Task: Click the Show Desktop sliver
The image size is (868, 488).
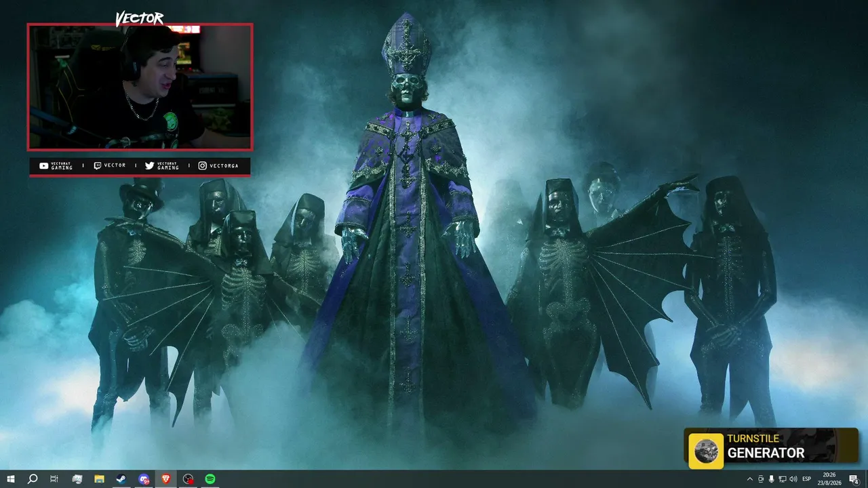Action: [x=866, y=479]
